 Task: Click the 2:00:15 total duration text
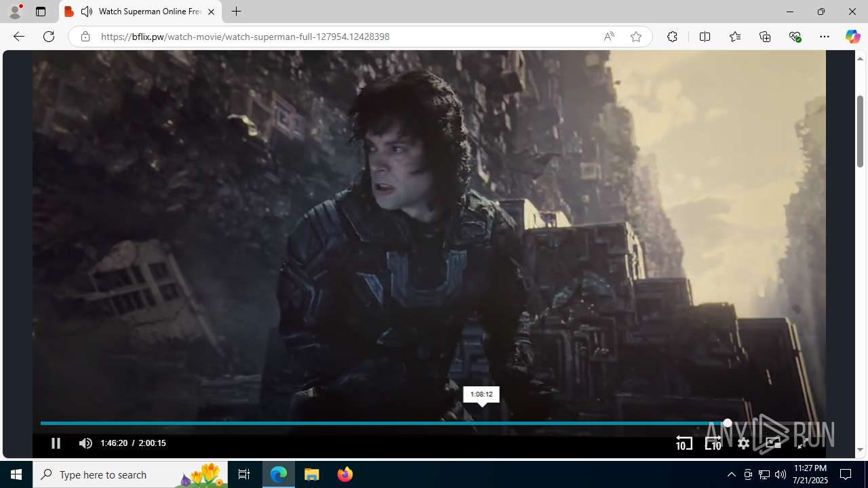pyautogui.click(x=152, y=443)
